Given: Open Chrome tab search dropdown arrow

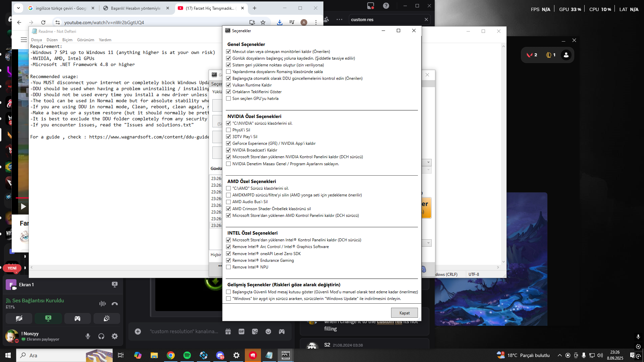Looking at the screenshot, I should click(18, 8).
